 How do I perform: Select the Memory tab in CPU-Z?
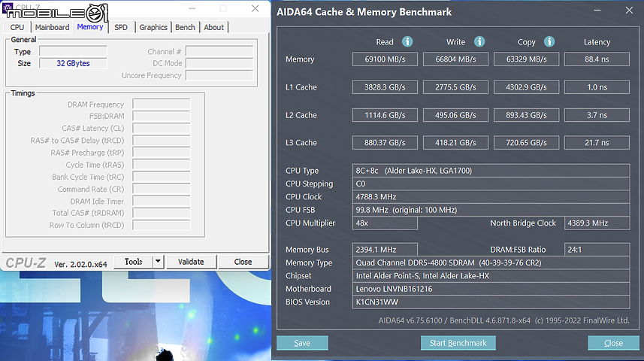[90, 27]
